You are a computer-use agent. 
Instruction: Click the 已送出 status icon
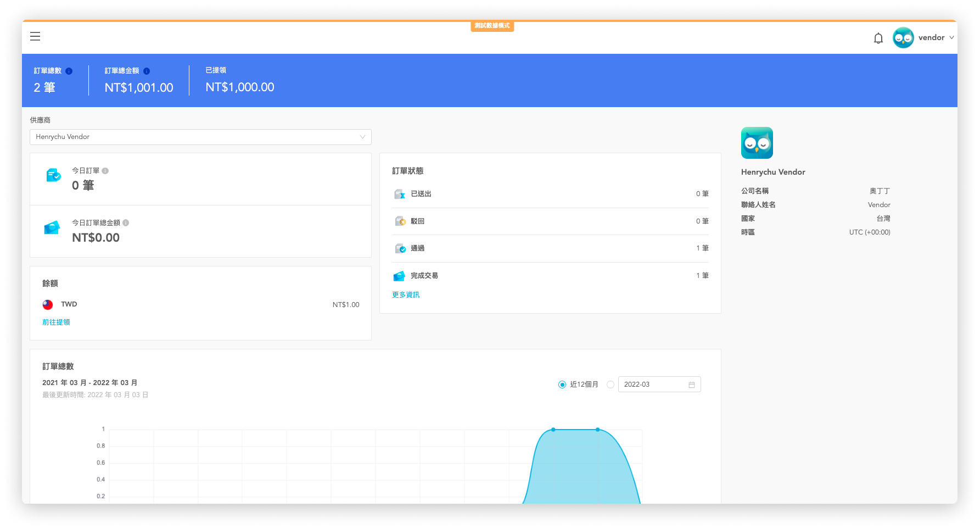[400, 194]
